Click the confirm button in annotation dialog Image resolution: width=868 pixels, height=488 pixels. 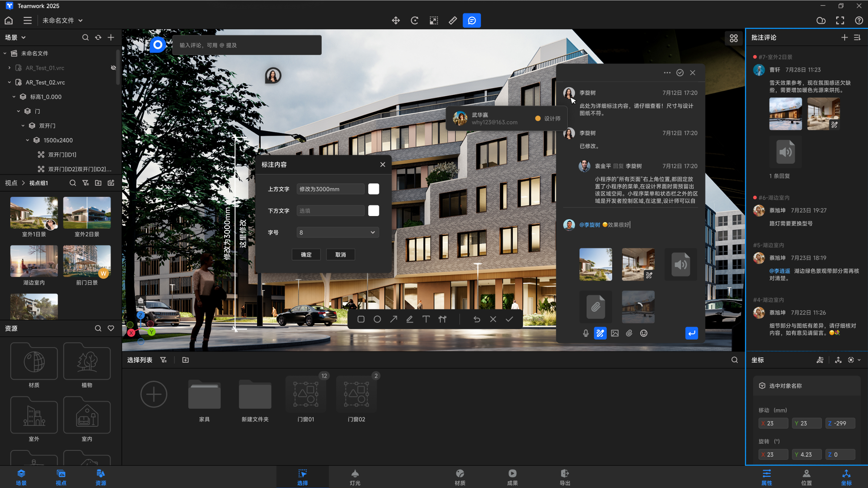(x=306, y=255)
